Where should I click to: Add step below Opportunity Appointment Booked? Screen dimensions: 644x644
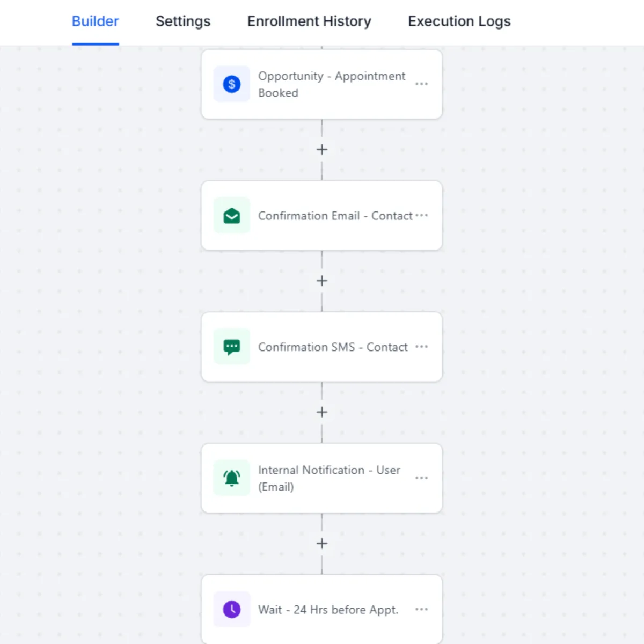322,150
